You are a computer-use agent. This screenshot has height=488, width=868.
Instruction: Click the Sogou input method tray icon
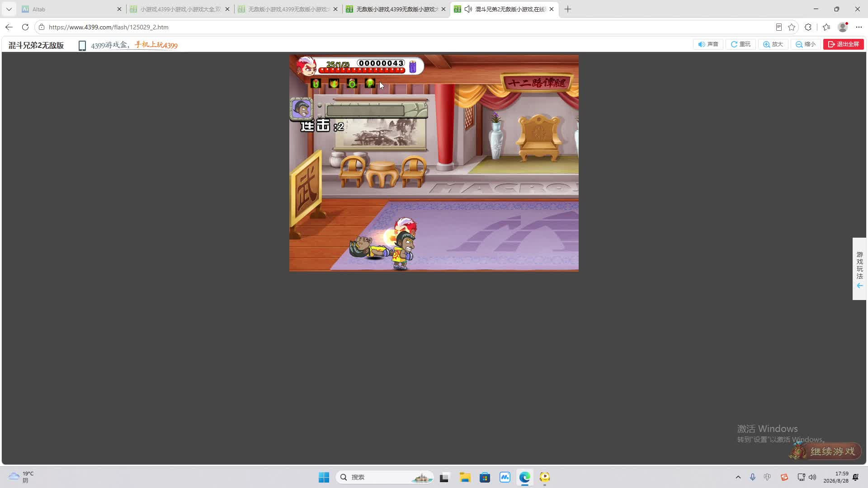(784, 477)
